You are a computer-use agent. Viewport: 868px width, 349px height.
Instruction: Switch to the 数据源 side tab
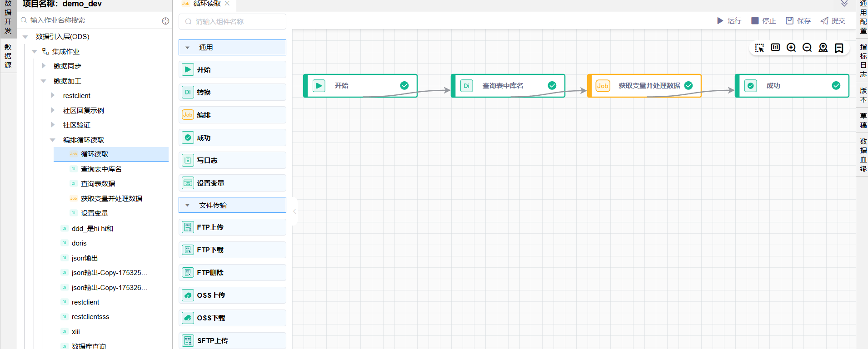pyautogui.click(x=8, y=56)
